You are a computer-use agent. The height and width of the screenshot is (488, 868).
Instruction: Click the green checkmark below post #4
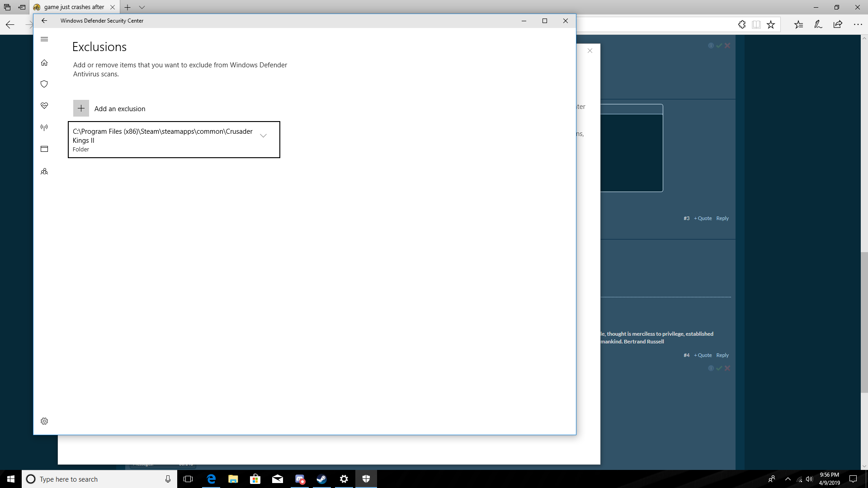(719, 368)
